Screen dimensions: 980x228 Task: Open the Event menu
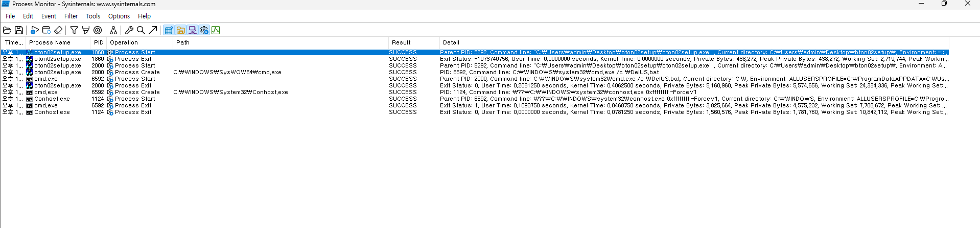coord(49,16)
